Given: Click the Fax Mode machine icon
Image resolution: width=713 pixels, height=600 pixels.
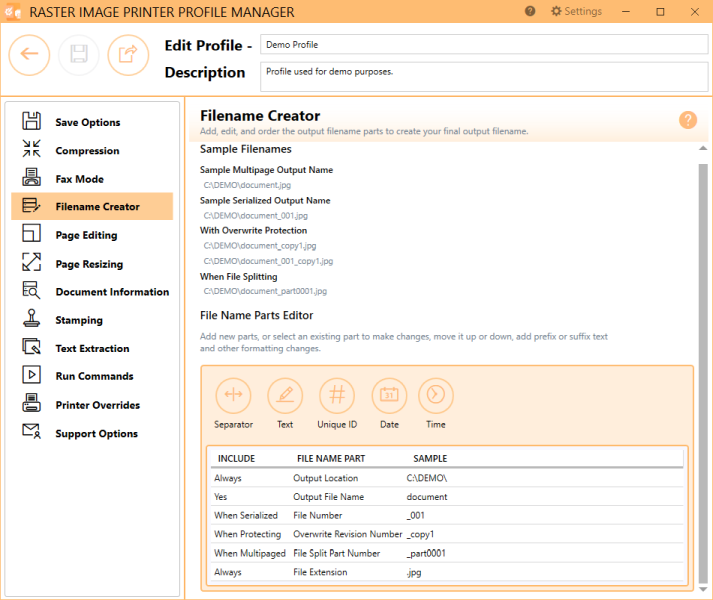Looking at the screenshot, I should (31, 177).
